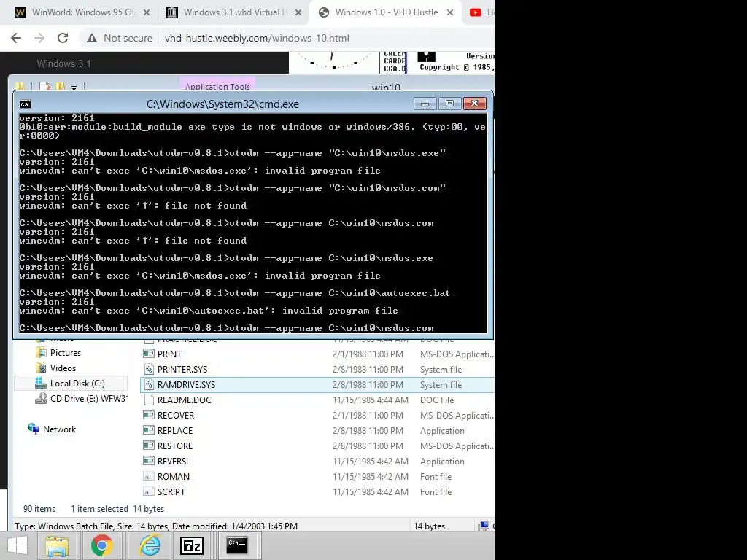Click the RECOVER application icon
This screenshot has width=747, height=560.
click(x=149, y=415)
